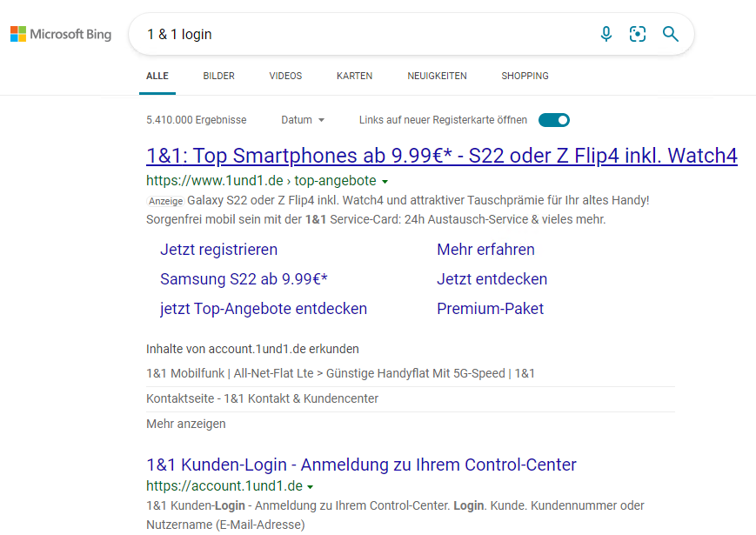Toggle 'Links auf neuer Registerkarte öffnen' switch

554,120
